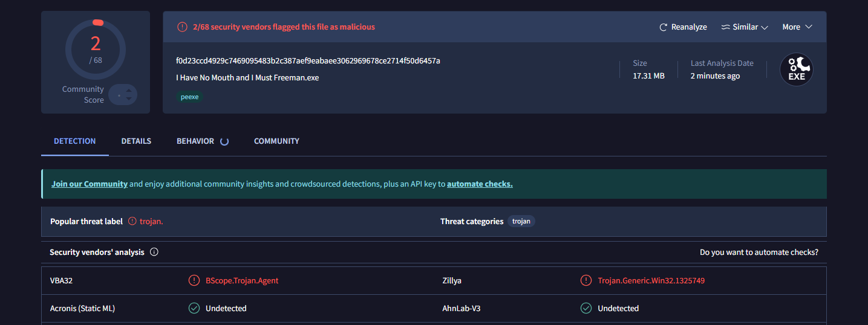868x325 pixels.
Task: Click the green check icon for Acronis
Action: 194,308
